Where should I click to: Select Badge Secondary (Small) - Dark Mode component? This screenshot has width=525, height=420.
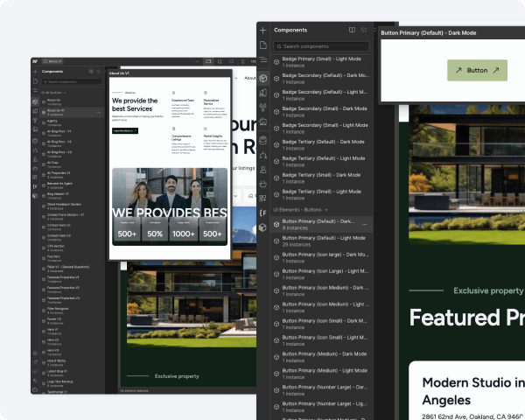[322, 111]
